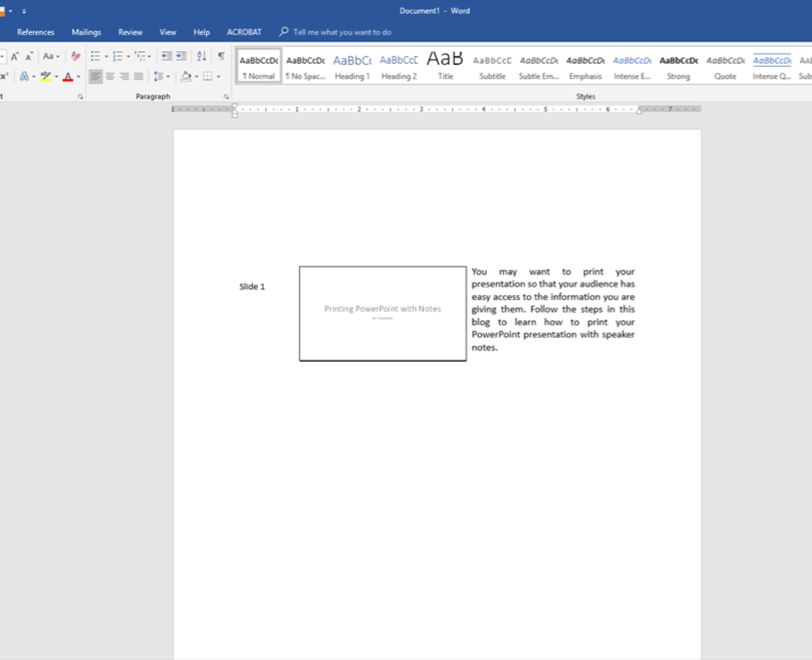Open the Text Effects and Typography icon

pos(26,76)
